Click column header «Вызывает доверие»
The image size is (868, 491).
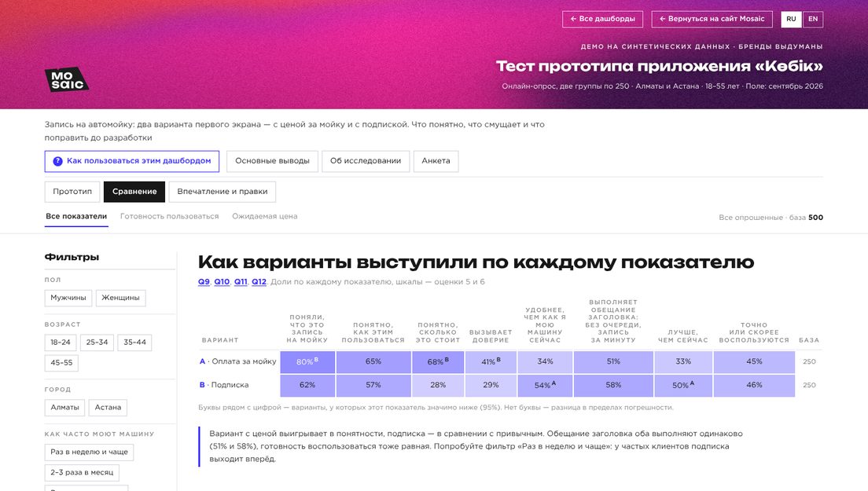coord(491,337)
